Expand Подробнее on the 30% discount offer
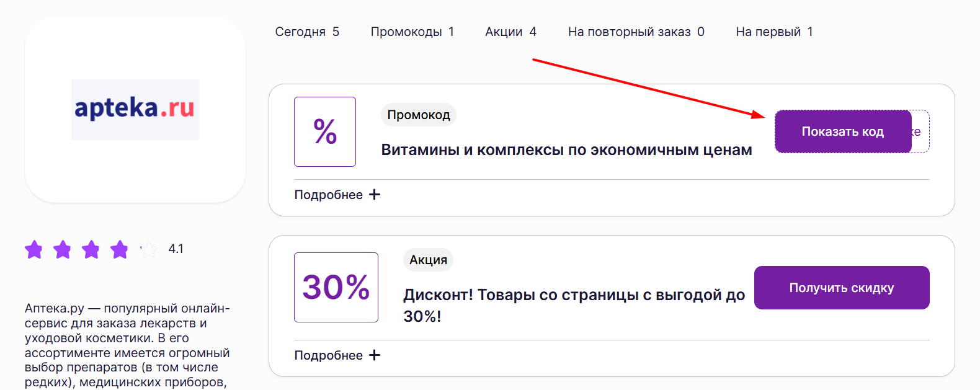Viewport: 980px width, 390px height. (x=329, y=355)
